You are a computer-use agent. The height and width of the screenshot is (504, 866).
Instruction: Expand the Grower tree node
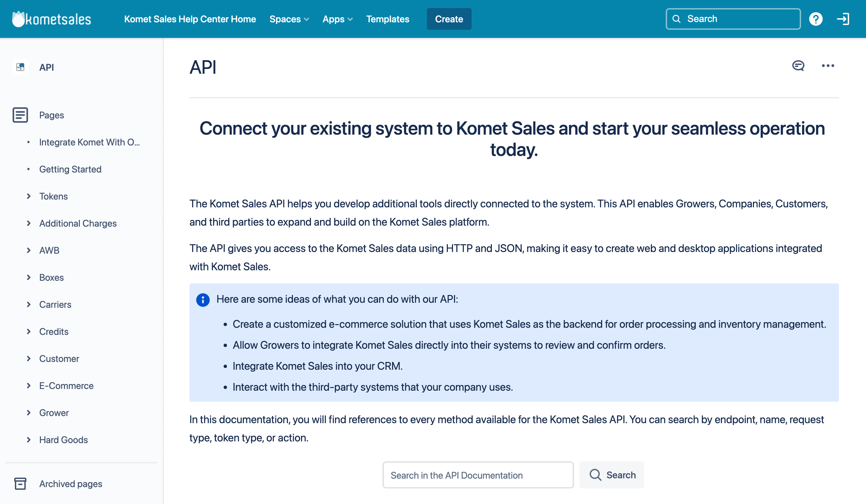pos(29,413)
